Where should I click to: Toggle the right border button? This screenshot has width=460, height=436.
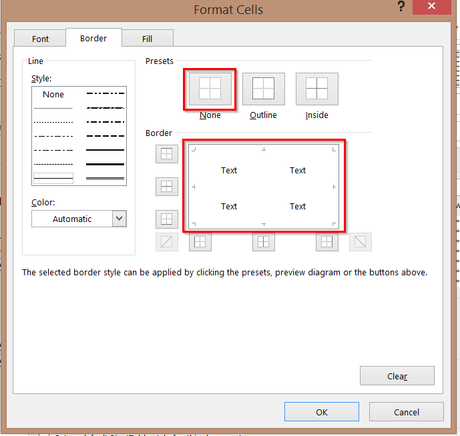(x=327, y=242)
